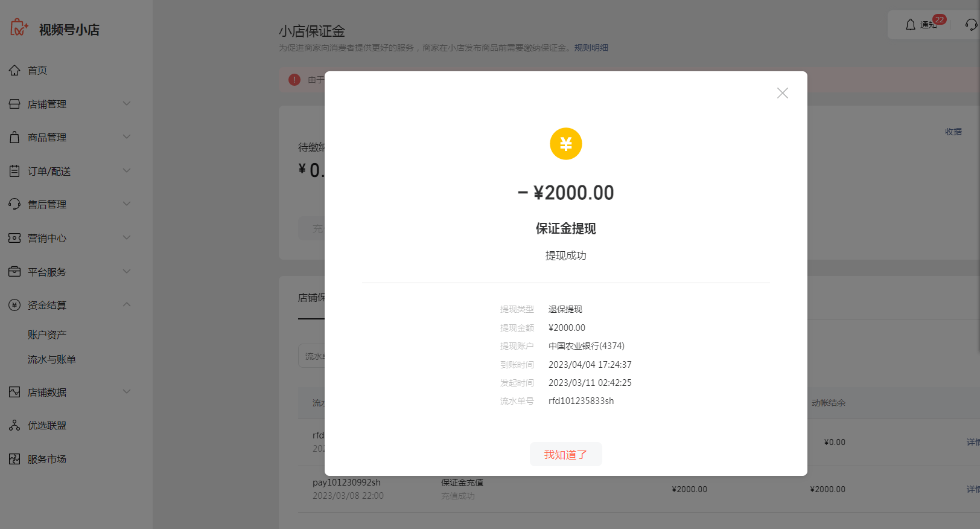Click the 营销中心 coupon icon
The width and height of the screenshot is (980, 529).
pos(14,238)
